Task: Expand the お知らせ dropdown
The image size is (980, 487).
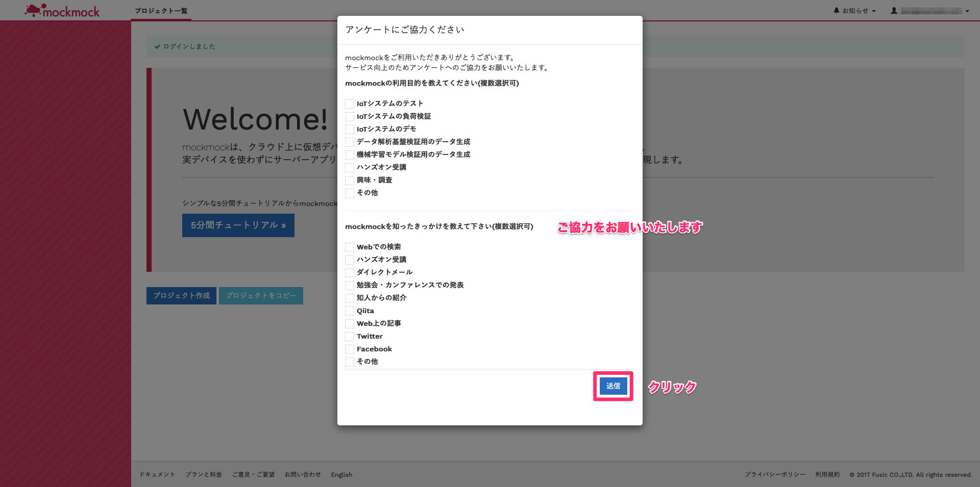Action: point(857,10)
